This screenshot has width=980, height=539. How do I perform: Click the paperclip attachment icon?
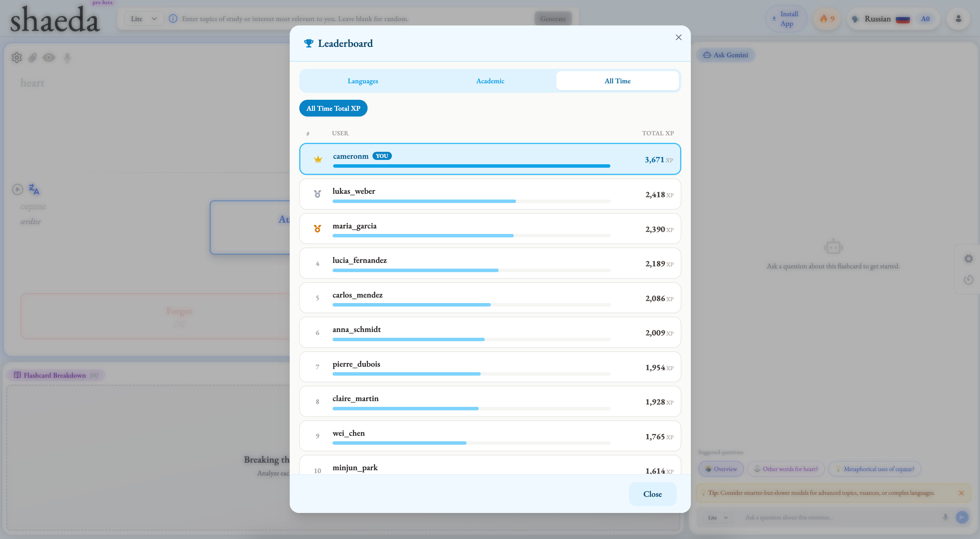[33, 57]
